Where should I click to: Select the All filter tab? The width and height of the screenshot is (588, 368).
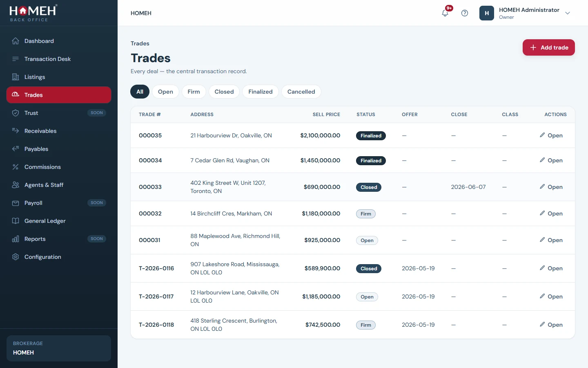(x=140, y=92)
